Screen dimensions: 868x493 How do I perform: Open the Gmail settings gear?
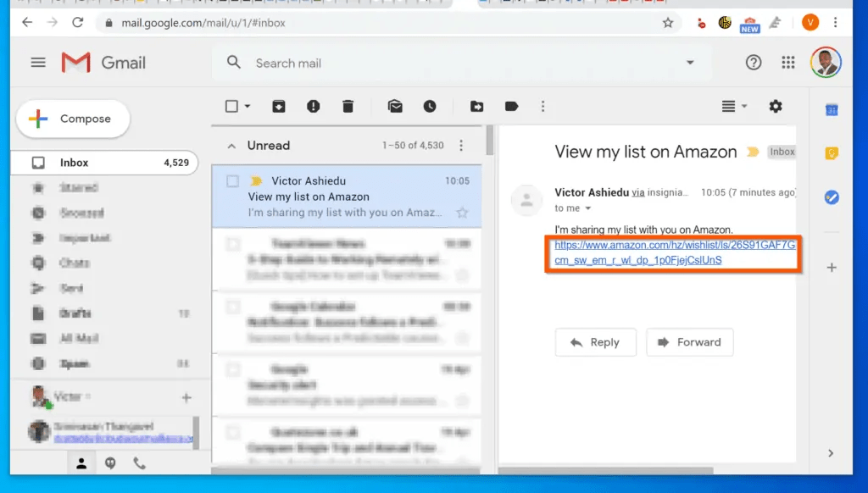point(775,106)
